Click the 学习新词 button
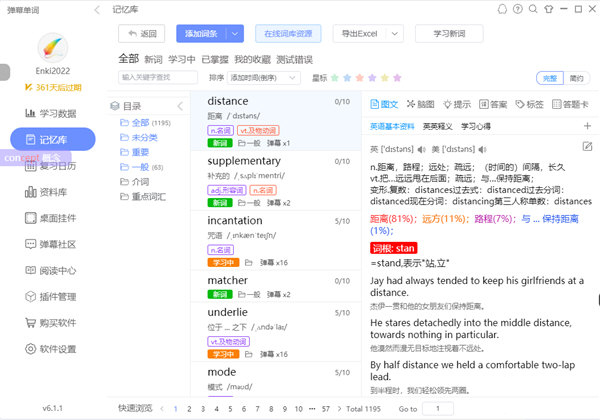600x420 pixels. tap(449, 34)
